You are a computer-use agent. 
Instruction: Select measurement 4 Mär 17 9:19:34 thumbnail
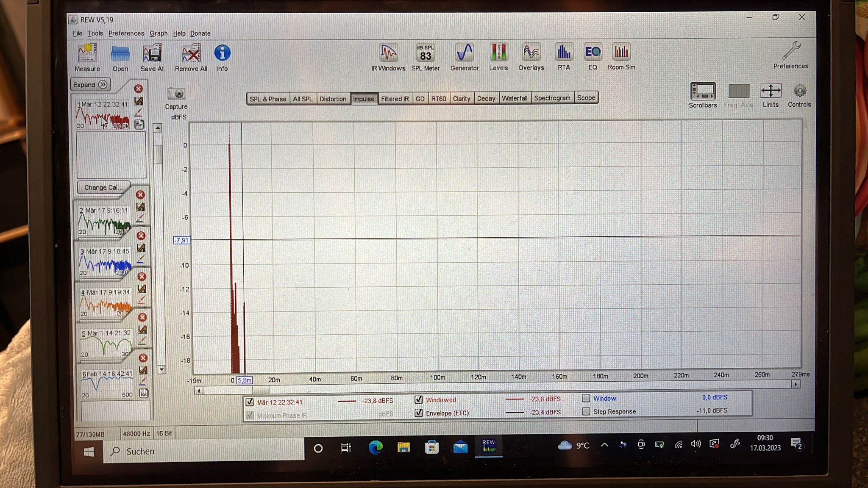pyautogui.click(x=106, y=304)
